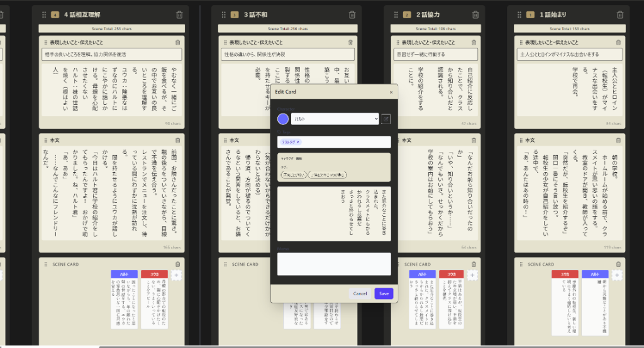Delete the 3話不和 scene column
644x348 pixels.
pos(352,15)
